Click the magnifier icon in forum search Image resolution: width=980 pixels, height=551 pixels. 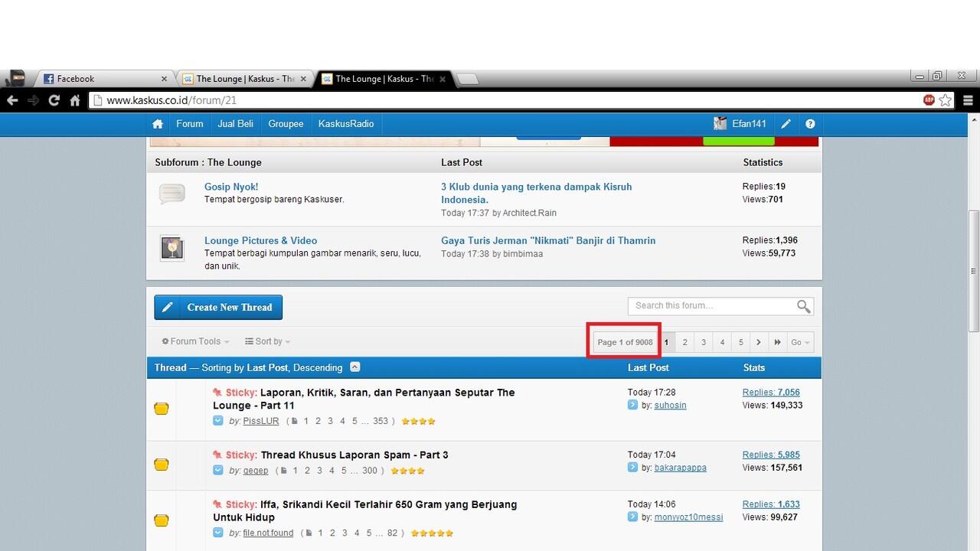803,306
